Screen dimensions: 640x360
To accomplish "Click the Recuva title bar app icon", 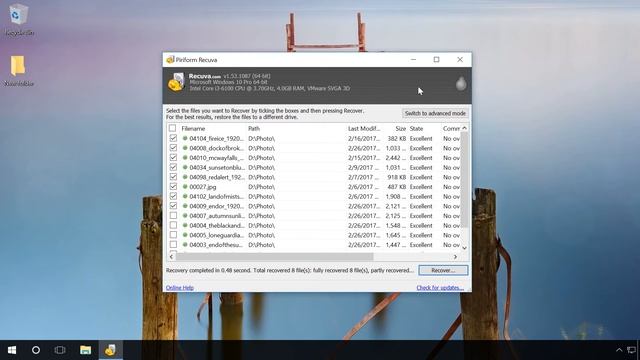I will click(170, 60).
